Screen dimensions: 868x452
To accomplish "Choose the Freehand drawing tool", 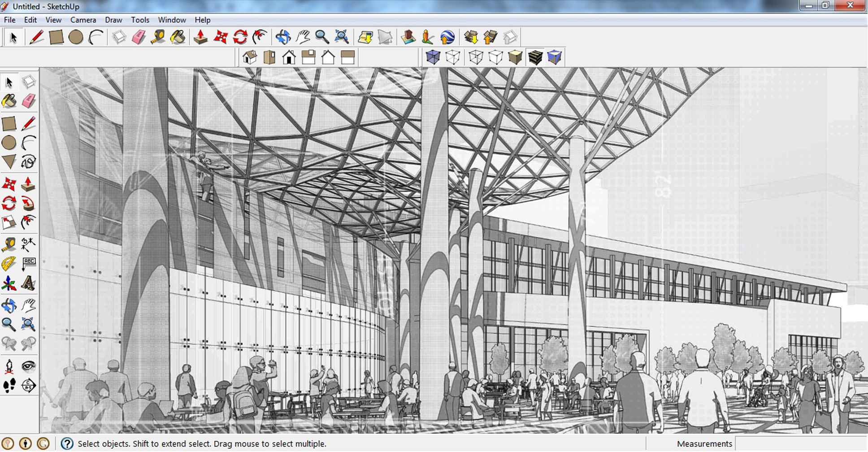I will click(x=28, y=161).
